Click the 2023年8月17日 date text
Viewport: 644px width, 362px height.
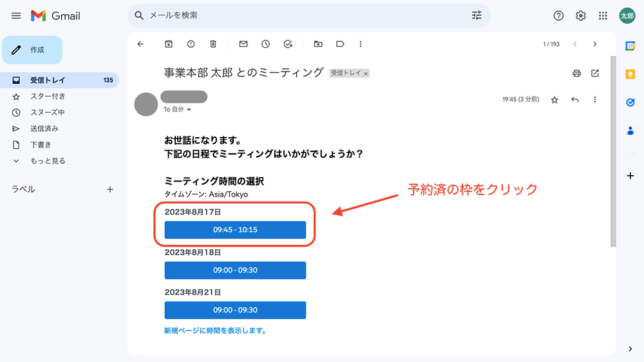click(193, 212)
